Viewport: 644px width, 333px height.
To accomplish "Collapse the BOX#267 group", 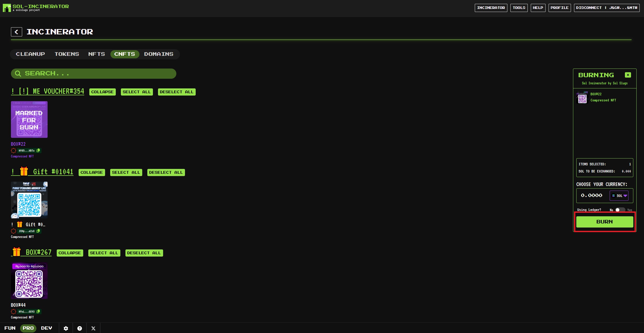I will coord(70,253).
